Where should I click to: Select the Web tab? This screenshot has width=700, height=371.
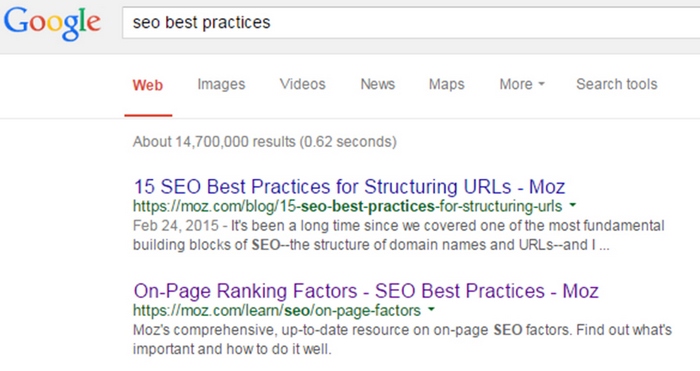[148, 85]
